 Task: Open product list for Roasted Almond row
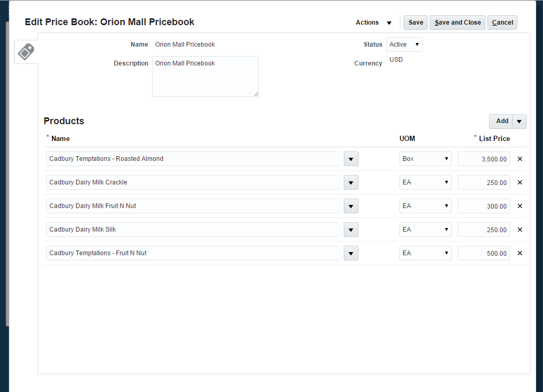[x=351, y=159]
